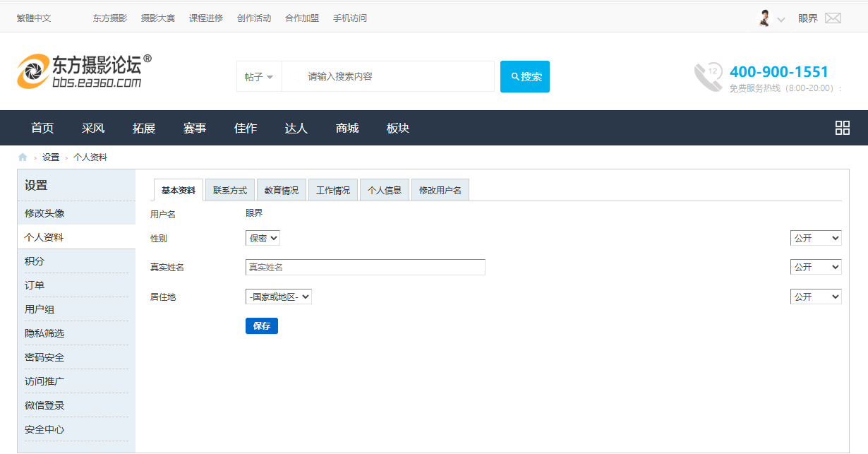This screenshot has height=454, width=868.
Task: Switch to the 个人信息 tab
Action: [385, 190]
